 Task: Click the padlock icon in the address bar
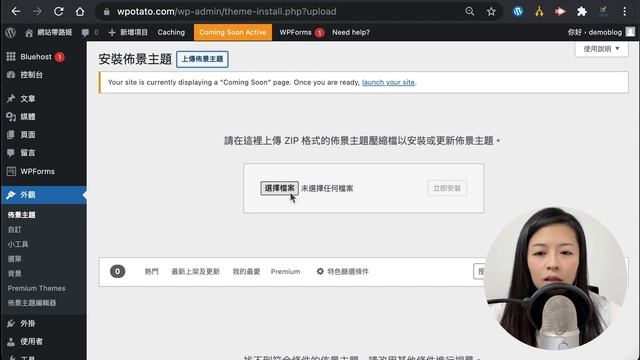pos(107,12)
